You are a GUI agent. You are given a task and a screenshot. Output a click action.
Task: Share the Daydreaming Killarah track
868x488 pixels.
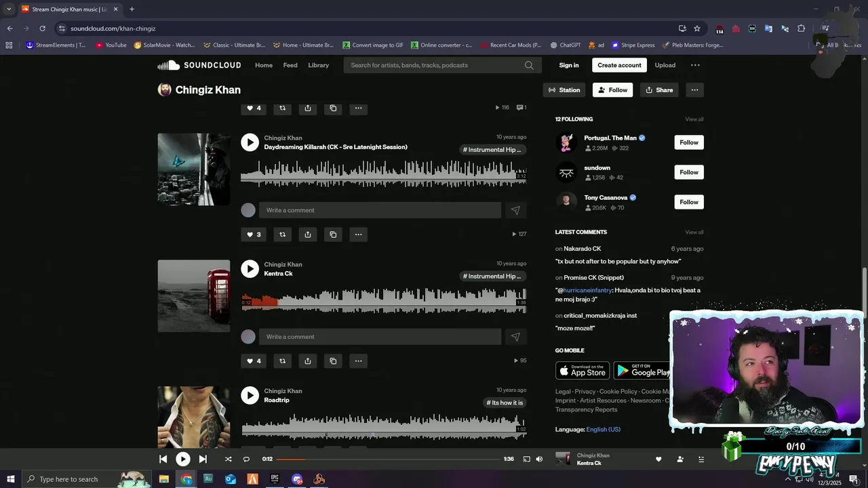308,235
